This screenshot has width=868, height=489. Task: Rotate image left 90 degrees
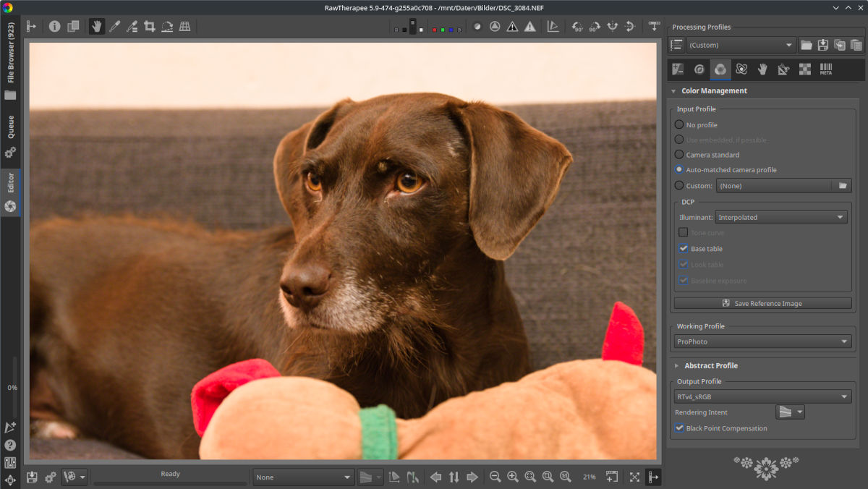[x=577, y=27]
